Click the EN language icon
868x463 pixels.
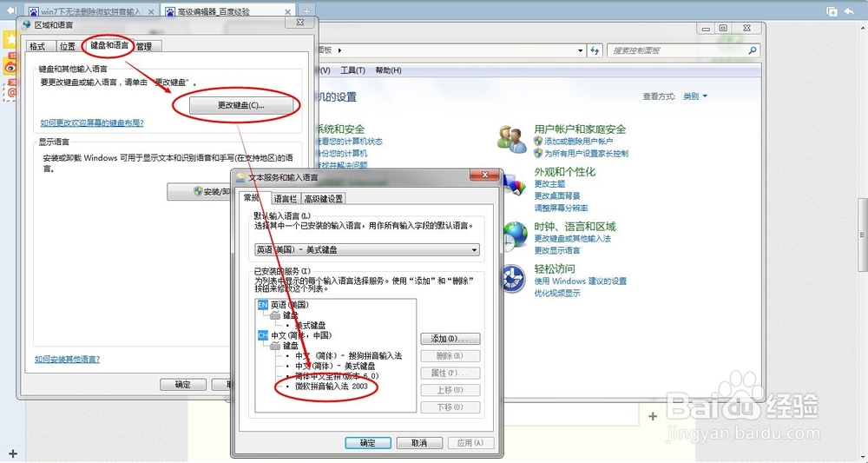263,305
